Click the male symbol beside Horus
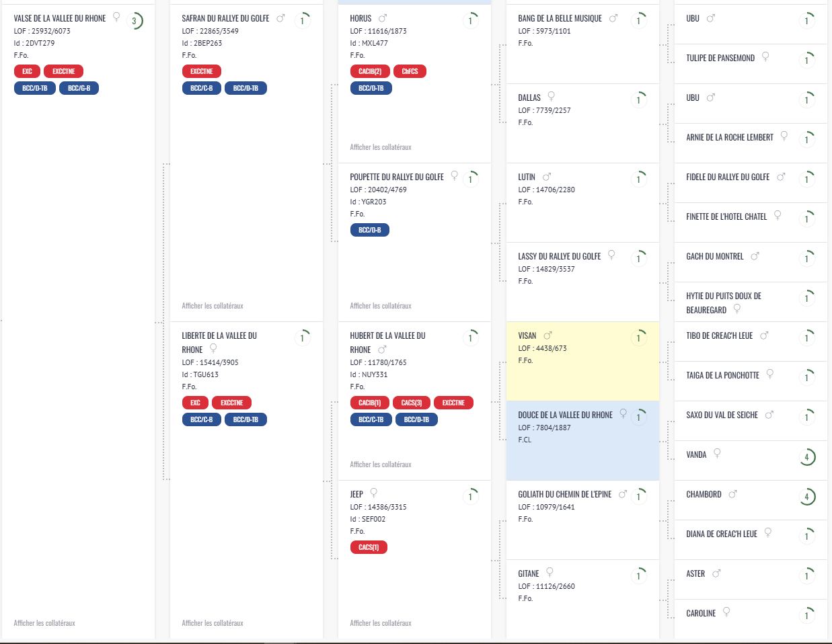The width and height of the screenshot is (832, 644). point(383,18)
